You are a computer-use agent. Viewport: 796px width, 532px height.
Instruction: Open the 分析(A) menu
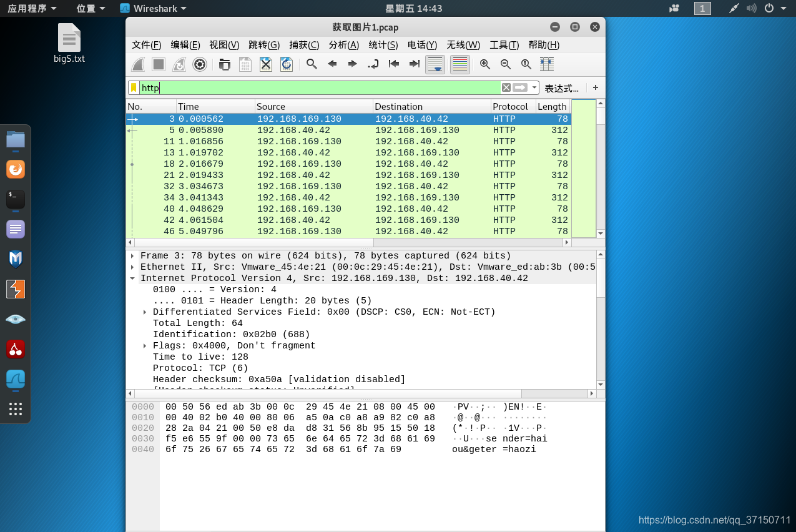(x=344, y=45)
